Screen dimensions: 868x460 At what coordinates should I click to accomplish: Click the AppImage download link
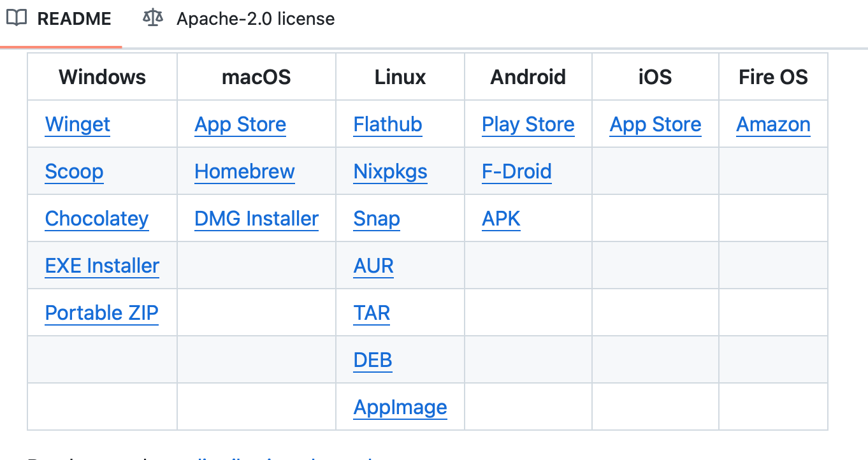click(x=400, y=407)
